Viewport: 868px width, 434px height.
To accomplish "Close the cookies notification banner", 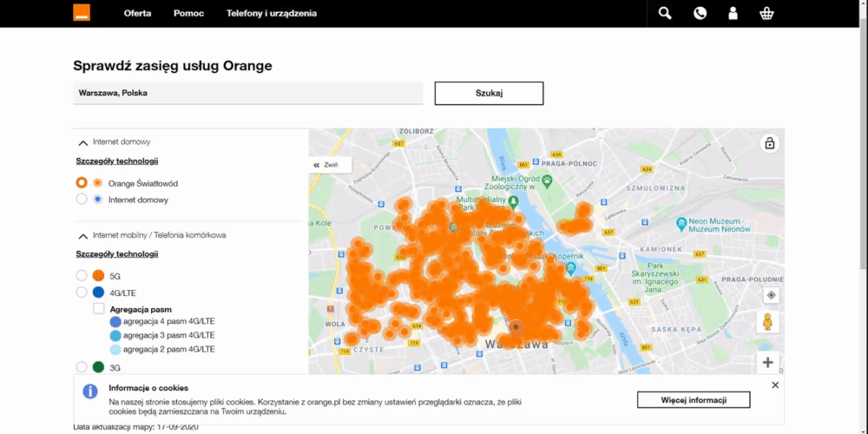I will pos(775,385).
